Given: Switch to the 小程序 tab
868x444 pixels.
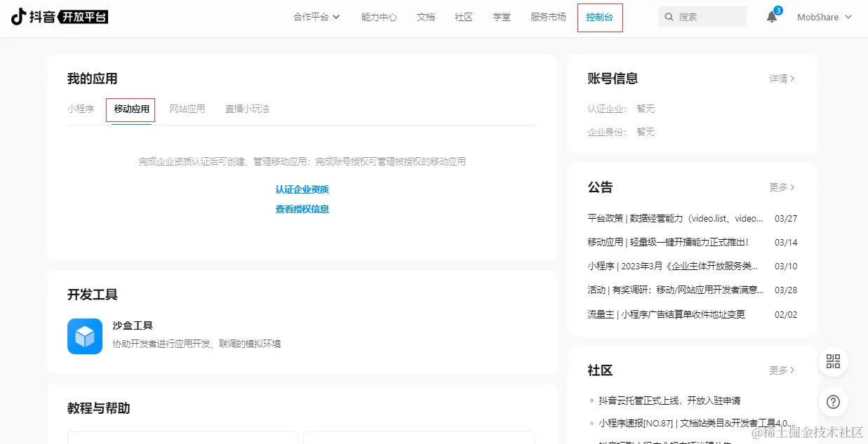Looking at the screenshot, I should pos(81,109).
